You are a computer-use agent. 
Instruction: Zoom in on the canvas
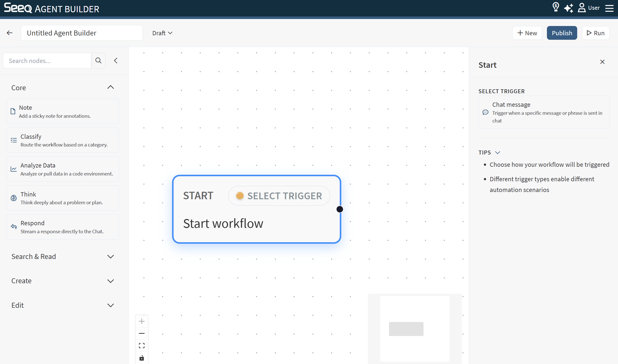click(x=142, y=321)
